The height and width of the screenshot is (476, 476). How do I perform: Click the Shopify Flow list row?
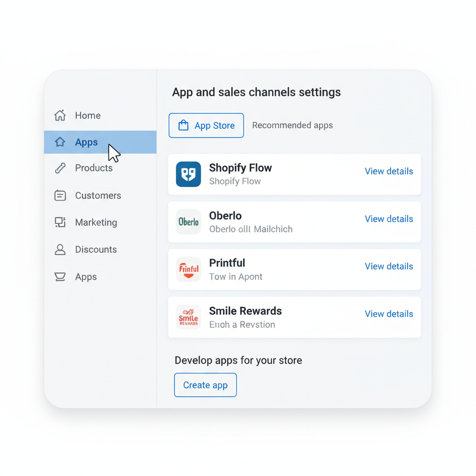point(294,174)
